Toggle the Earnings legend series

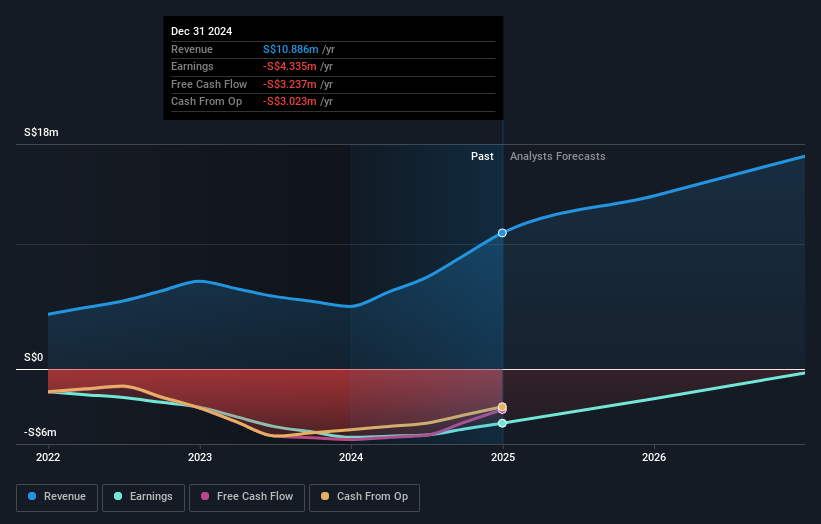[143, 497]
